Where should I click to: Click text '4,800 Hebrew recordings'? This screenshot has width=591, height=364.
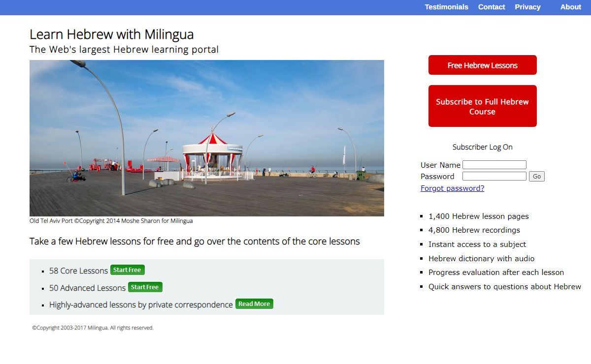click(x=474, y=230)
